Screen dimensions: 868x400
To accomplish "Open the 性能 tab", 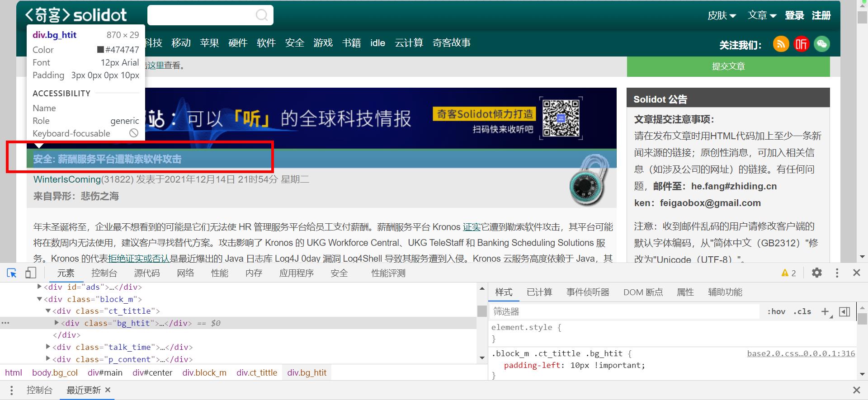I will point(220,273).
